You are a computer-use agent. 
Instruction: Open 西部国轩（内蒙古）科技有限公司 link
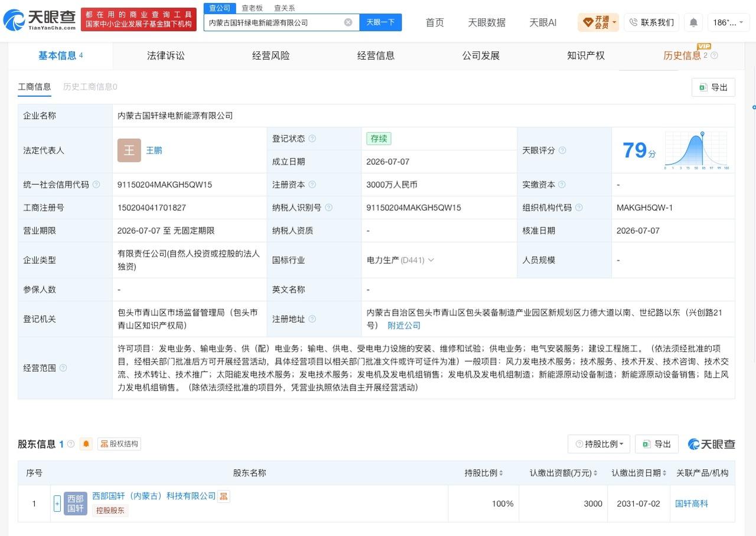coord(154,496)
